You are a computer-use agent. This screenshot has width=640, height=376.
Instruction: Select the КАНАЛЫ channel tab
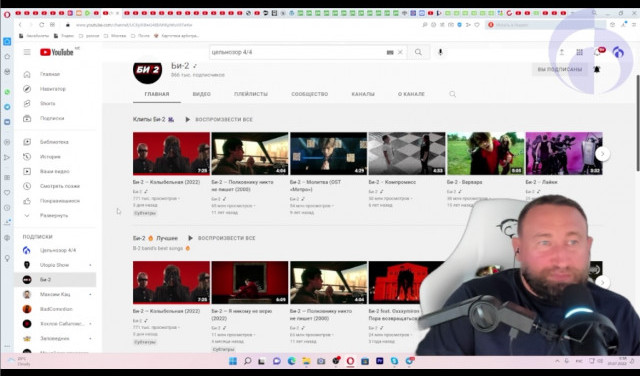pyautogui.click(x=363, y=94)
